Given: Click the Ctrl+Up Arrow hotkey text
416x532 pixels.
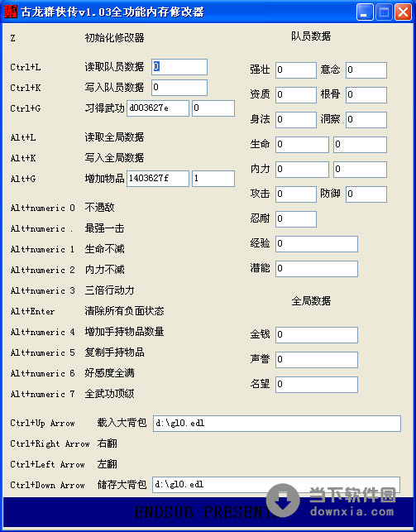Looking at the screenshot, I should click(x=42, y=424).
